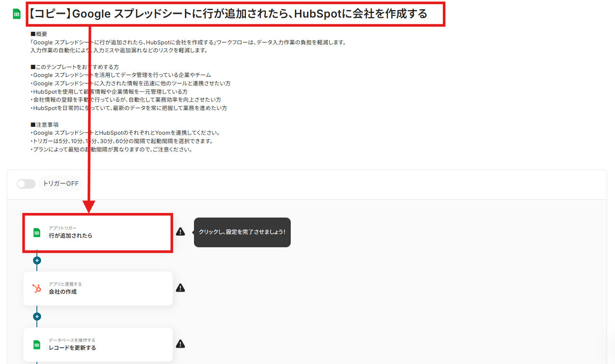Toggle the trigger switch on
This screenshot has width=615, height=364.
[26, 184]
